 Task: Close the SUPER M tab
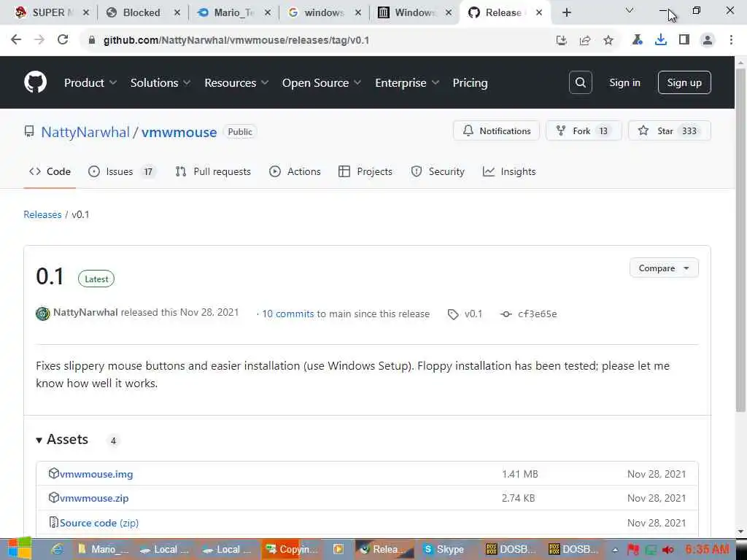(86, 13)
